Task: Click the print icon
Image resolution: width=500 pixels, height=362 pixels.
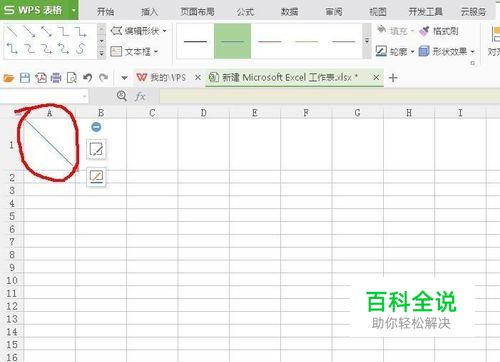Action: [56, 78]
